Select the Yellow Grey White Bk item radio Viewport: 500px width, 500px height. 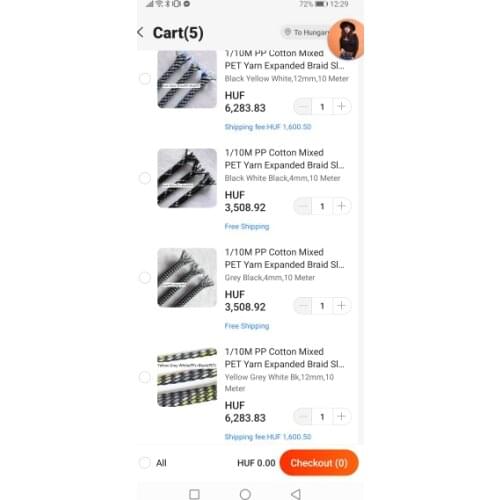coord(145,377)
